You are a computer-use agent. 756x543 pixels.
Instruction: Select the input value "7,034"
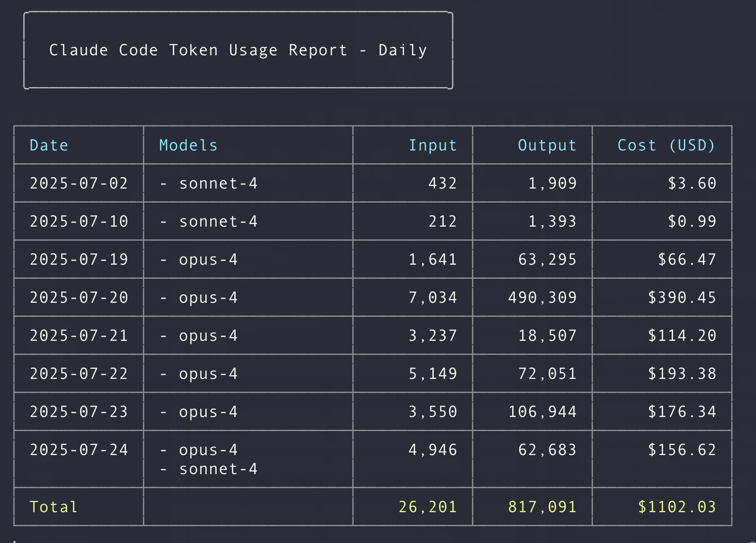tap(433, 297)
